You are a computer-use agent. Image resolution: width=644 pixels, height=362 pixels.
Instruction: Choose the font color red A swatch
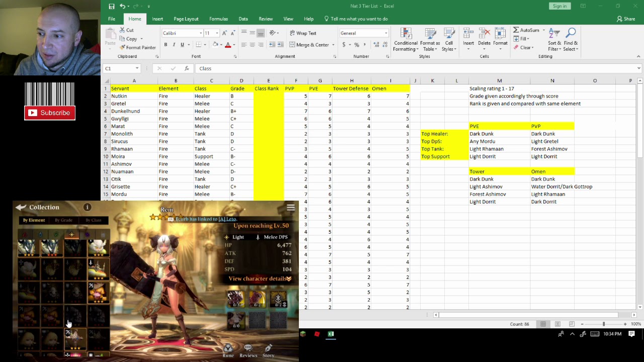[228, 45]
